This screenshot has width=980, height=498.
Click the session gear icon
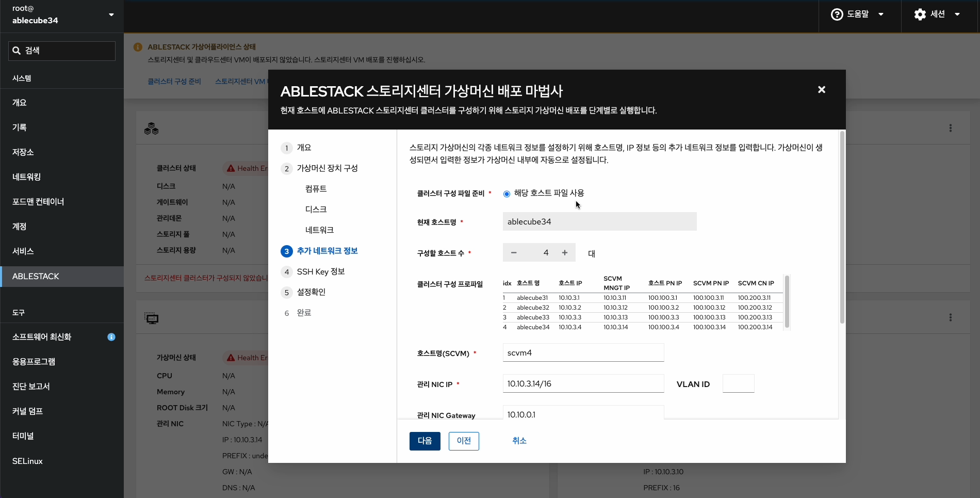pos(920,14)
